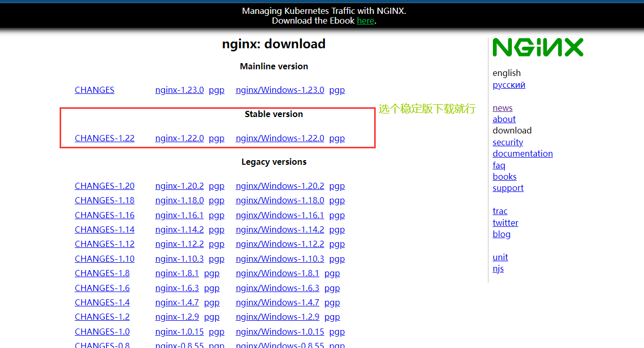
Task: Download nginx/Windows-1.16.1
Action: [280, 215]
